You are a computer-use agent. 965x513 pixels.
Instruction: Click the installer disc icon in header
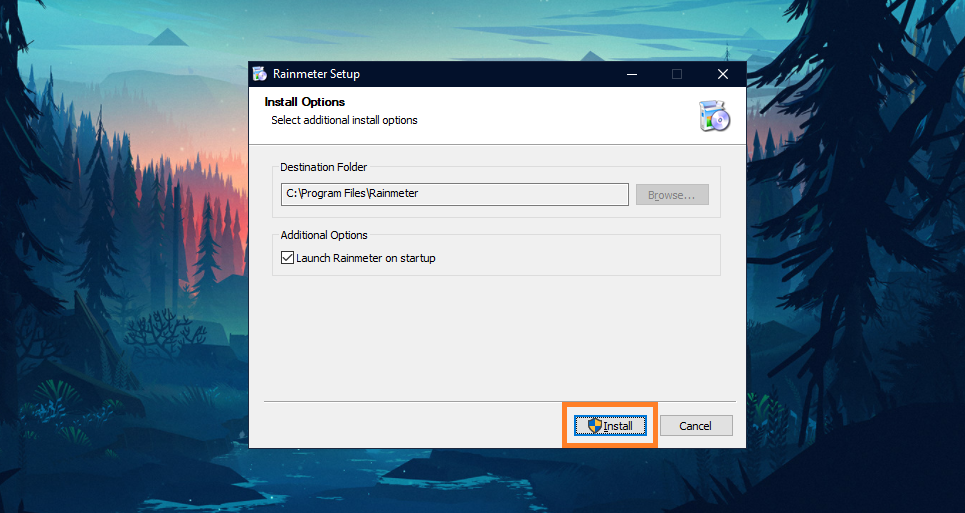pyautogui.click(x=714, y=116)
